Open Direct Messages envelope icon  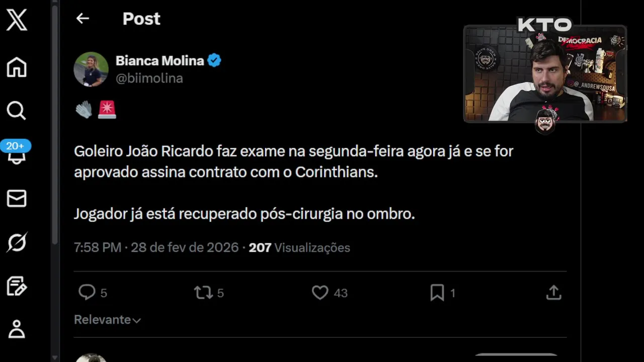click(17, 199)
